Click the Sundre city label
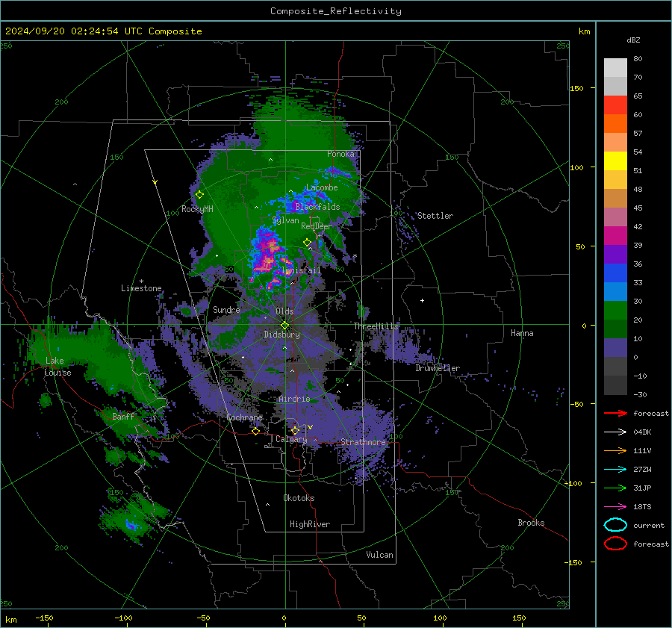Image resolution: width=672 pixels, height=628 pixels. (226, 309)
